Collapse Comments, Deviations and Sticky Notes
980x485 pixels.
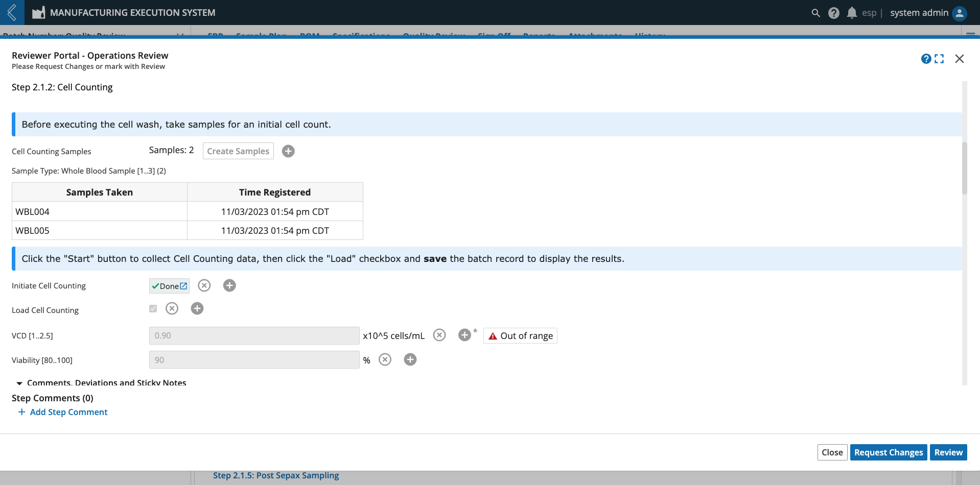click(19, 383)
